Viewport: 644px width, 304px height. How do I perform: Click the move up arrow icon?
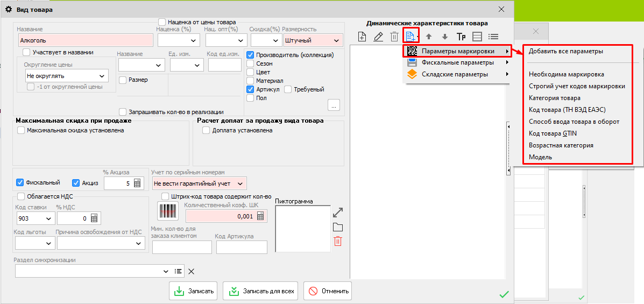pos(429,37)
